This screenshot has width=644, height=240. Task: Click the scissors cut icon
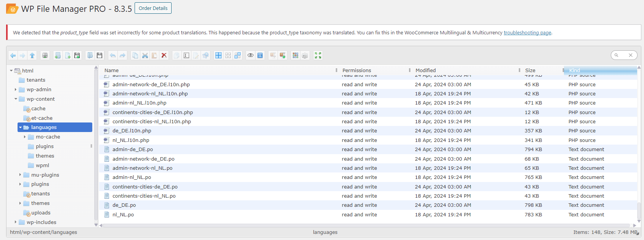[145, 55]
